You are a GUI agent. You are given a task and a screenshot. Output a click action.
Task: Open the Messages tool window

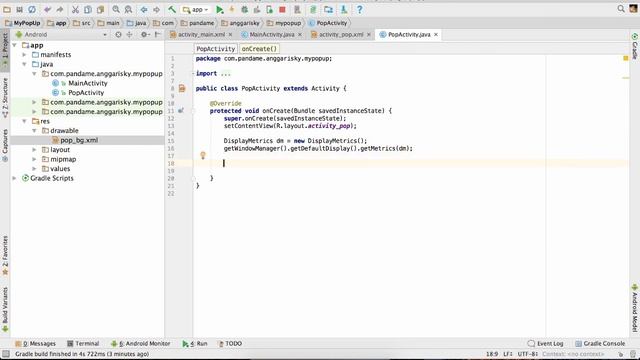[x=36, y=344]
